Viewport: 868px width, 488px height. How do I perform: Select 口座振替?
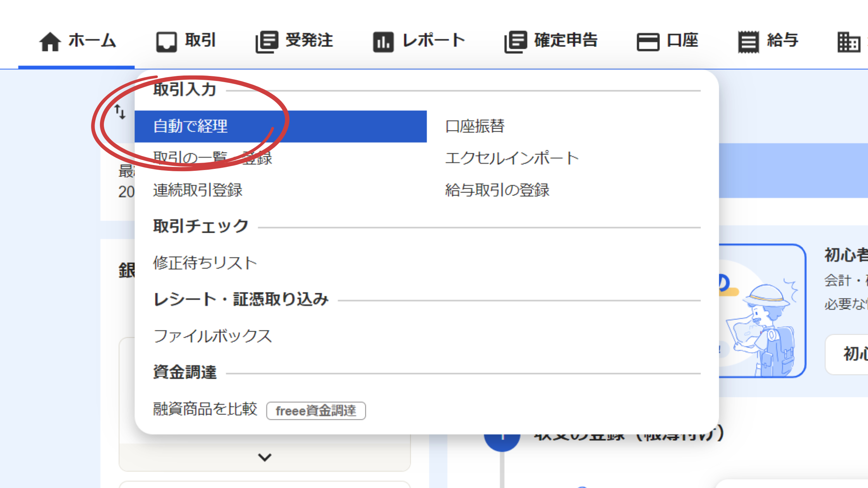475,125
